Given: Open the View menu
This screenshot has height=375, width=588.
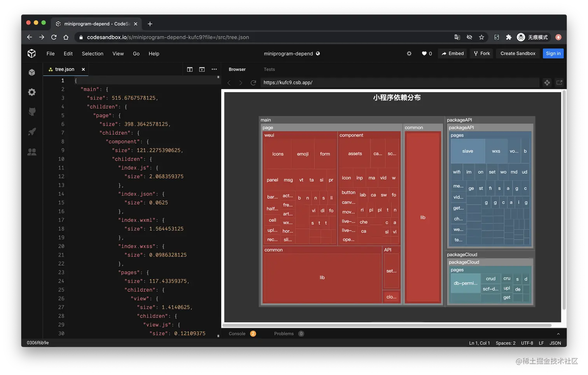Looking at the screenshot, I should [118, 54].
